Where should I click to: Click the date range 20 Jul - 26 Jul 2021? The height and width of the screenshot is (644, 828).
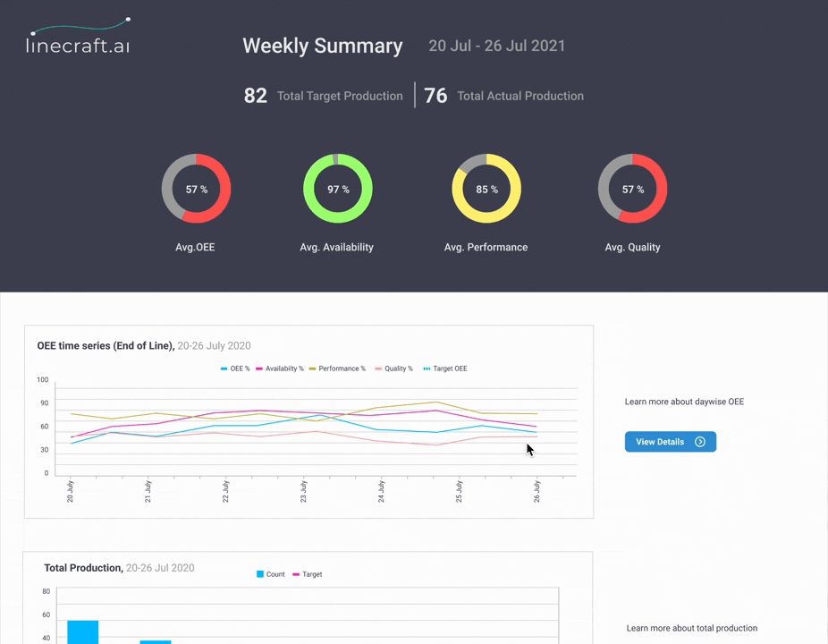point(496,46)
